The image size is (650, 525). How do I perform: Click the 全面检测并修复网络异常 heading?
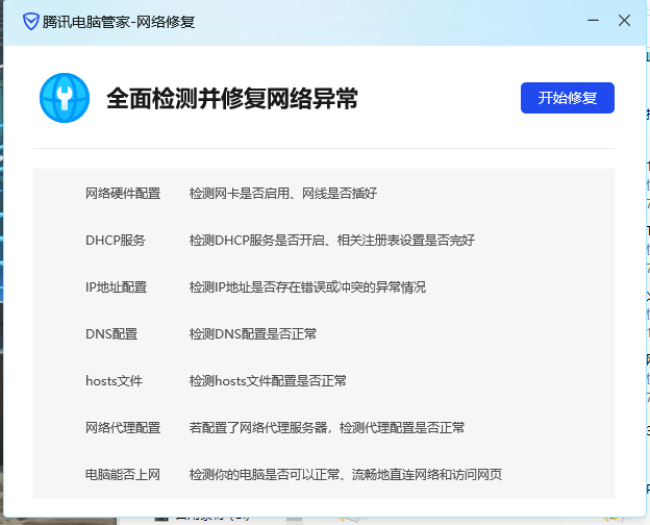(232, 99)
